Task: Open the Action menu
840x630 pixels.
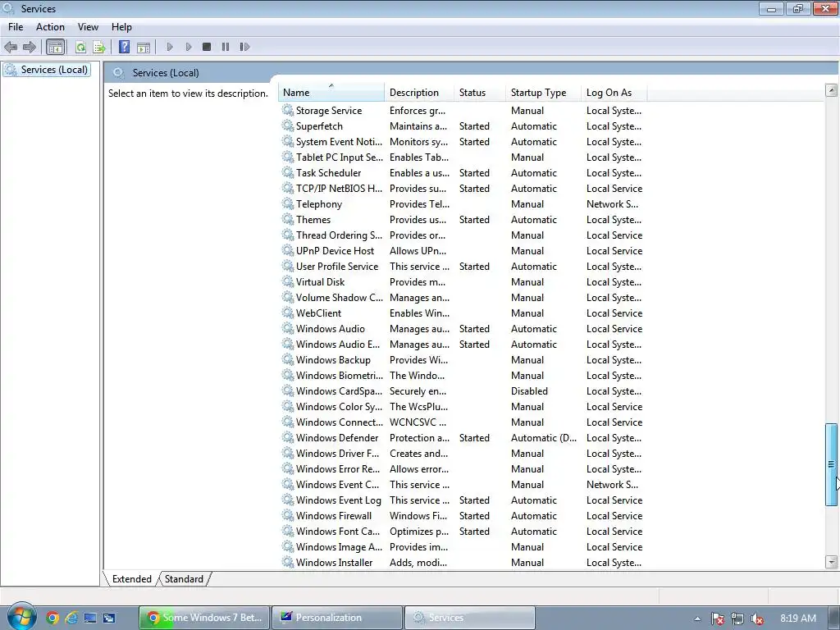Action: (50, 27)
